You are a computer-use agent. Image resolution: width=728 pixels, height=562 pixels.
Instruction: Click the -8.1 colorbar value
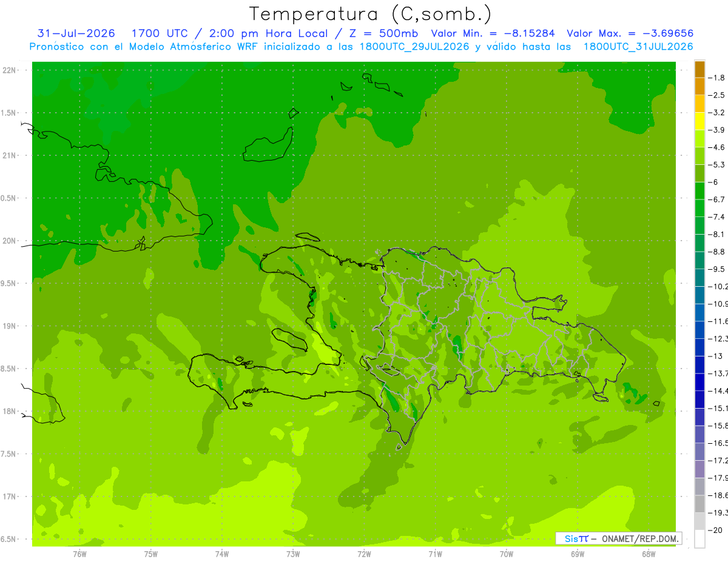click(717, 234)
